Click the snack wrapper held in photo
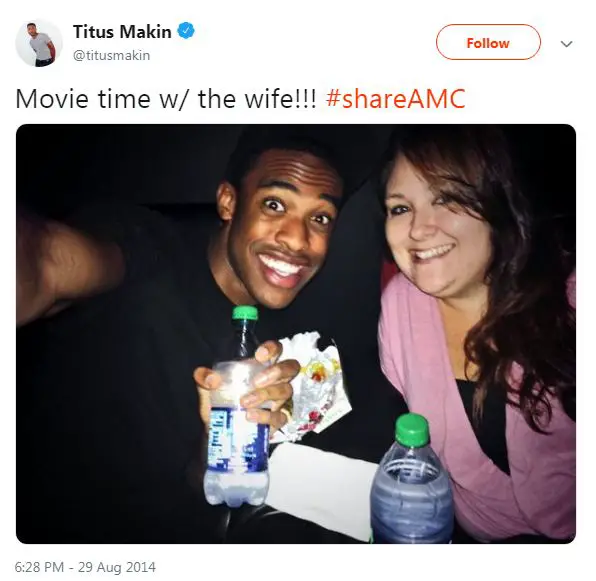The height and width of the screenshot is (581, 596). pyautogui.click(x=315, y=386)
